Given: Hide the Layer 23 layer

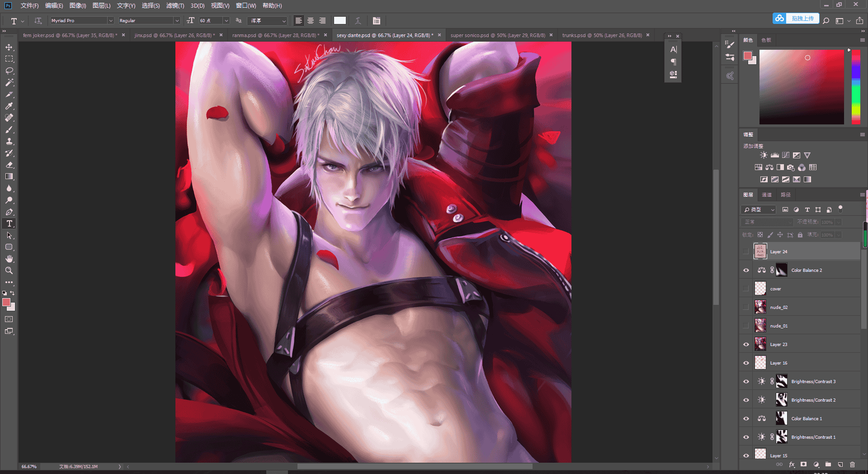Looking at the screenshot, I should 746,344.
